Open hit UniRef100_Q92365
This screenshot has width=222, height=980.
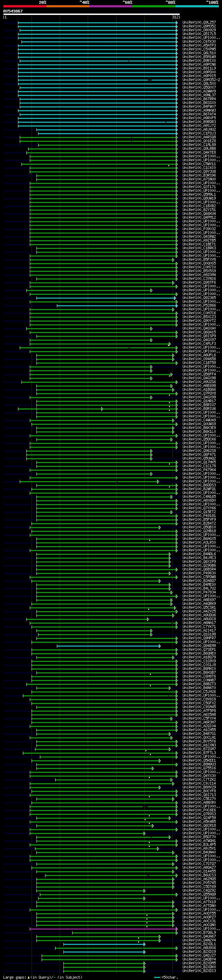[x=199, y=298]
